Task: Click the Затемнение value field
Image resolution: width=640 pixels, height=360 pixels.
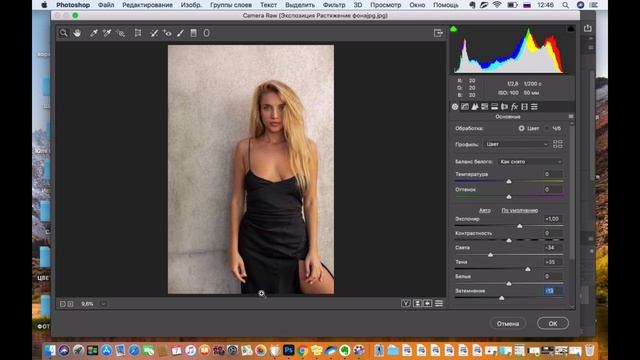Action: 553,291
